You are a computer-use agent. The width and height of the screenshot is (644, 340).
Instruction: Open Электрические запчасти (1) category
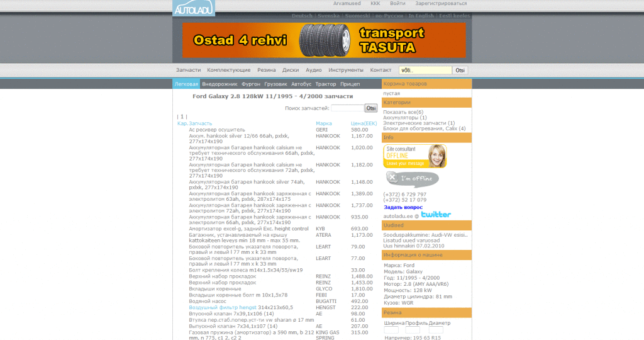(418, 123)
